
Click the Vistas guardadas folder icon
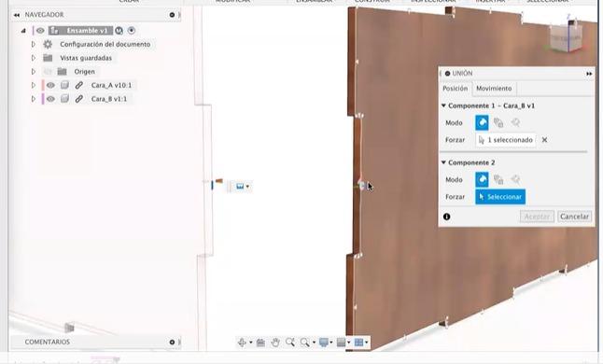tap(48, 58)
